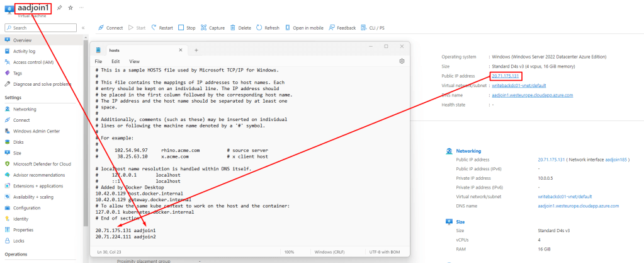Screen dimensions: 644x263
Task: Click the public IP address link 20.71.175.131
Action: [509, 76]
